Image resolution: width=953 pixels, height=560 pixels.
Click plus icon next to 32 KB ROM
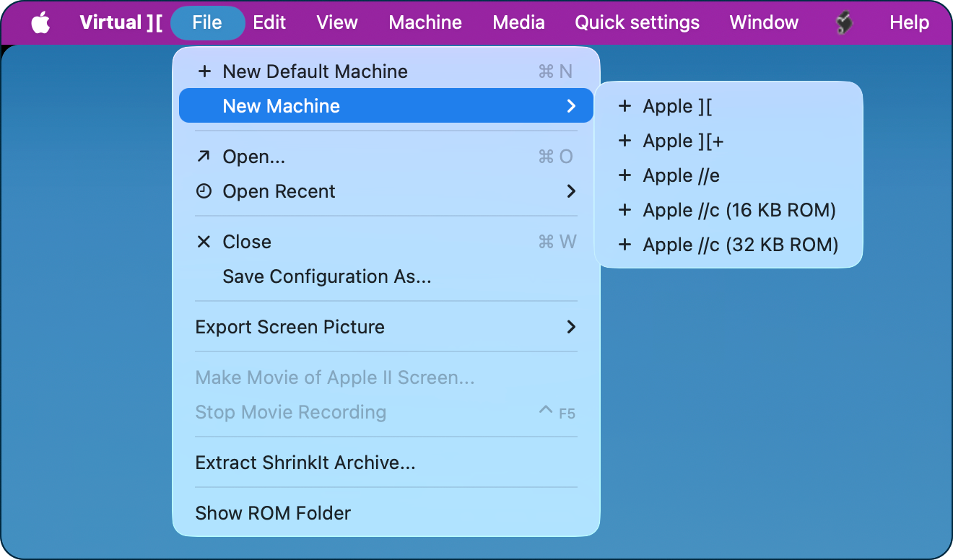click(x=625, y=245)
